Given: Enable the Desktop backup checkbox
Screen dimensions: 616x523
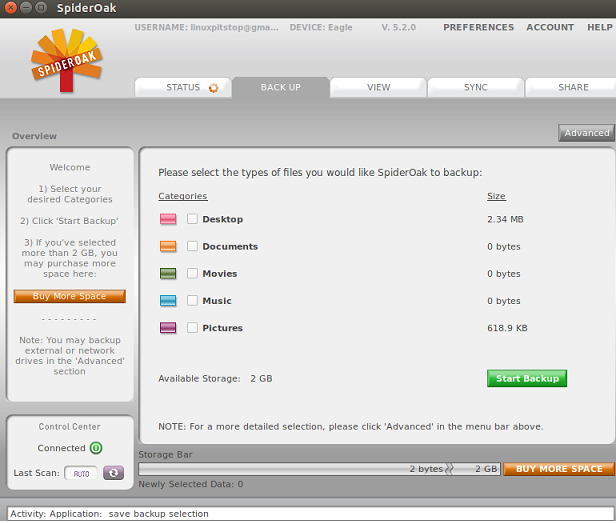Looking at the screenshot, I should (x=192, y=219).
